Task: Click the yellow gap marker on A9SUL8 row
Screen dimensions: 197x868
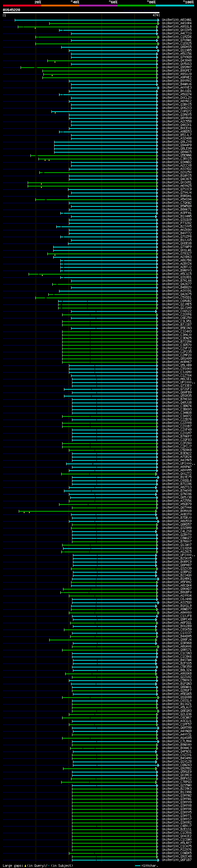Action: (35, 28)
